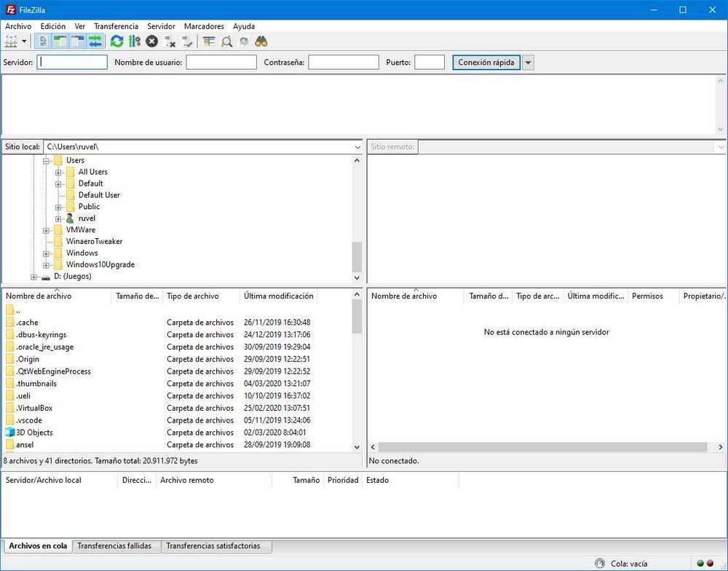Image resolution: width=728 pixels, height=571 pixels.
Task: Expand the ruvel folder node
Action: 58,218
